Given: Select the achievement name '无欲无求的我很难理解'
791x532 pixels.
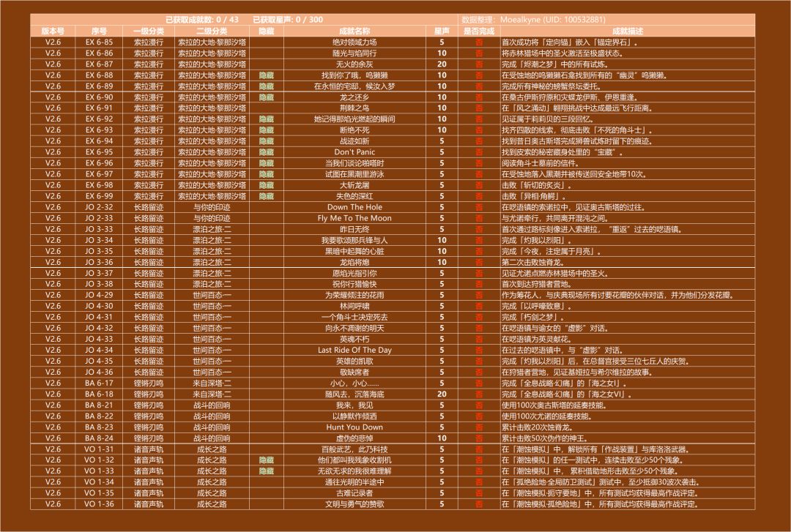Looking at the screenshot, I should (354, 471).
